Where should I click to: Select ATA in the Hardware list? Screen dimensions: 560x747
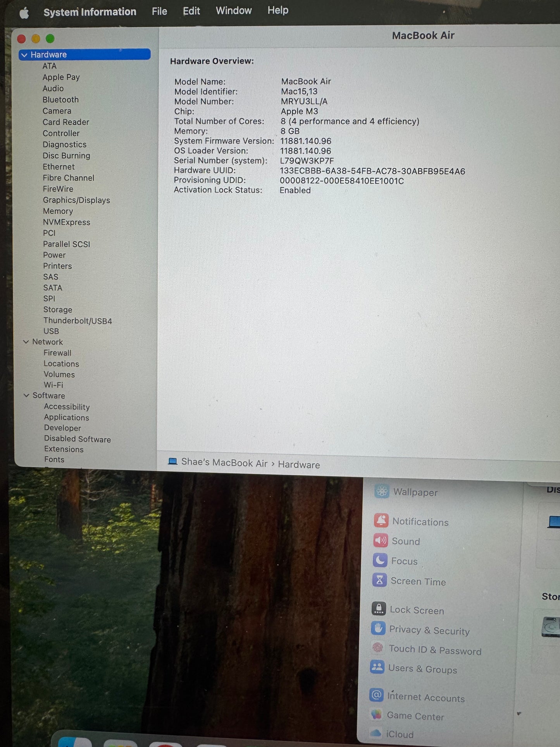tap(50, 66)
